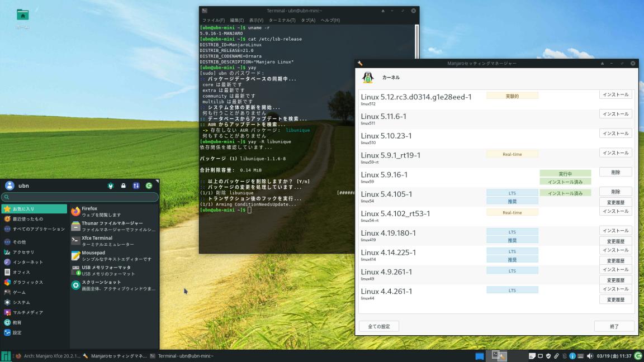Select その他 category
Screen dimensions: 644x362
pos(35,242)
